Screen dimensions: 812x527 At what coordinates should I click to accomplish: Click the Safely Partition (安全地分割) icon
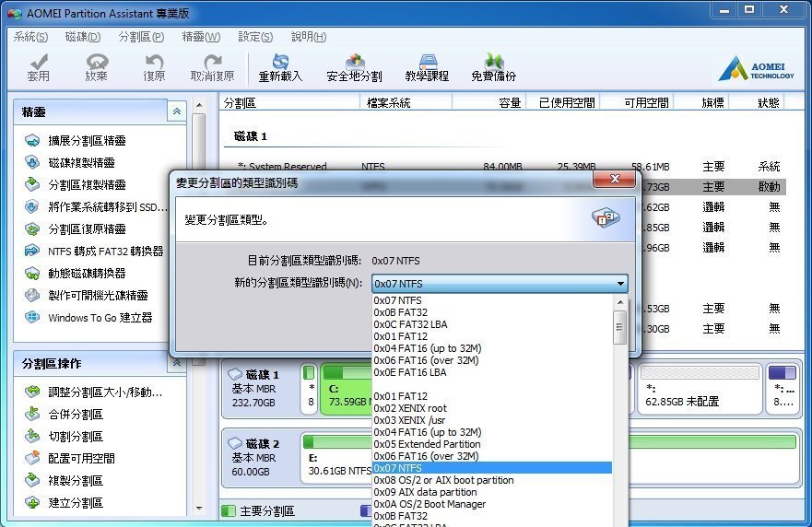(x=354, y=68)
